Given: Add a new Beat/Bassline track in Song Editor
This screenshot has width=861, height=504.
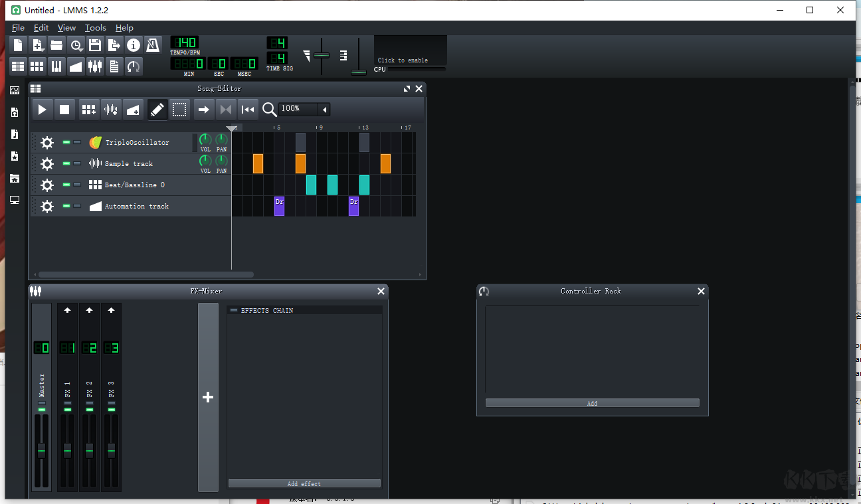Looking at the screenshot, I should (x=88, y=109).
